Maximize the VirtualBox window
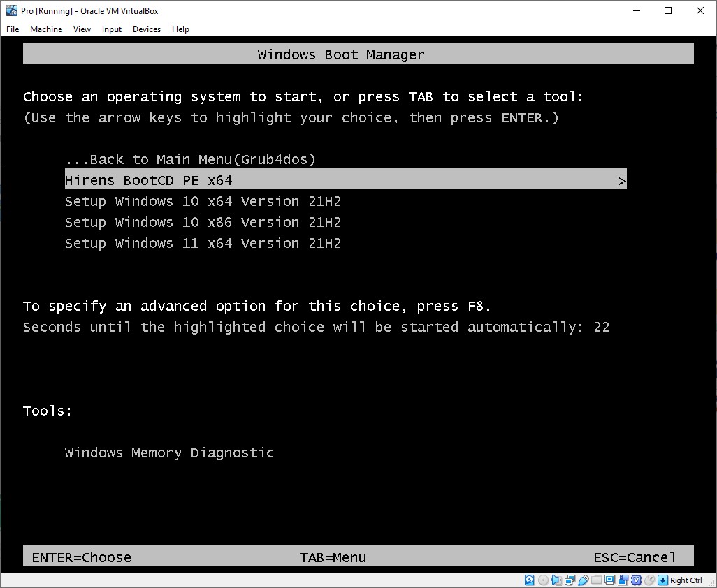717x588 pixels. click(668, 10)
